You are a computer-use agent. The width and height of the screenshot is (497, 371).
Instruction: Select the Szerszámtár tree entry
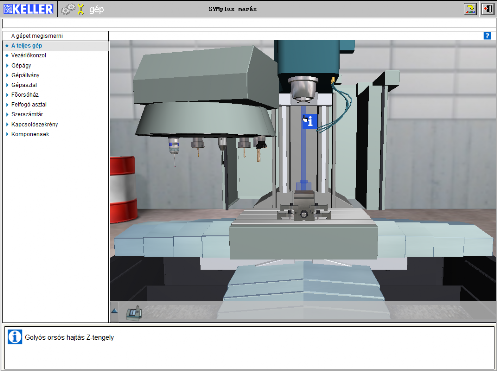27,114
